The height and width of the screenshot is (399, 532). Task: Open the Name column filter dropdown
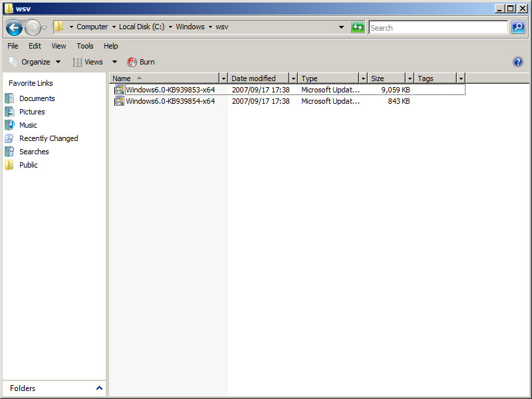pos(223,78)
